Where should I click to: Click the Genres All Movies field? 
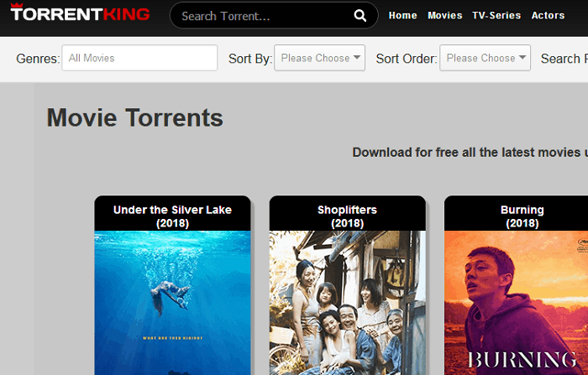tap(139, 58)
